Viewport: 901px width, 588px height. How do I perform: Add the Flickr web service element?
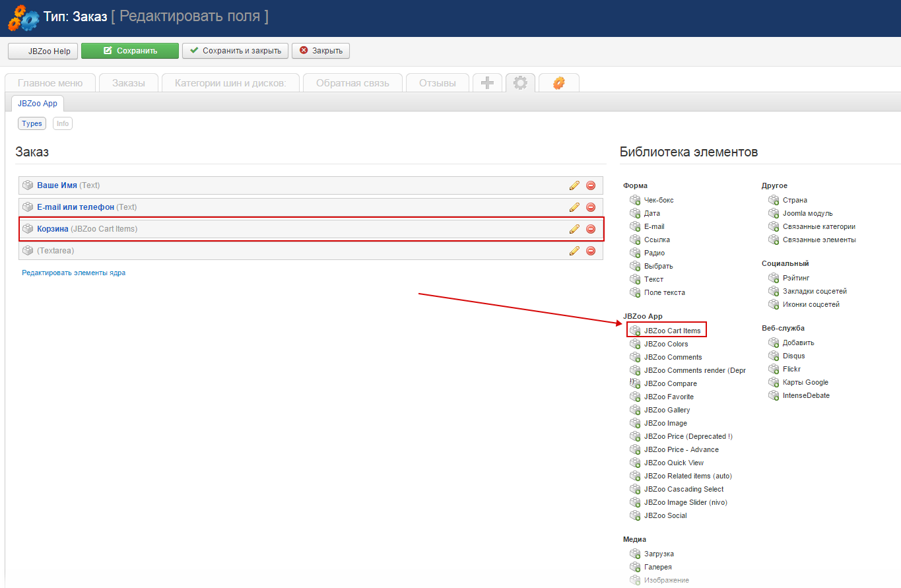[x=791, y=369]
